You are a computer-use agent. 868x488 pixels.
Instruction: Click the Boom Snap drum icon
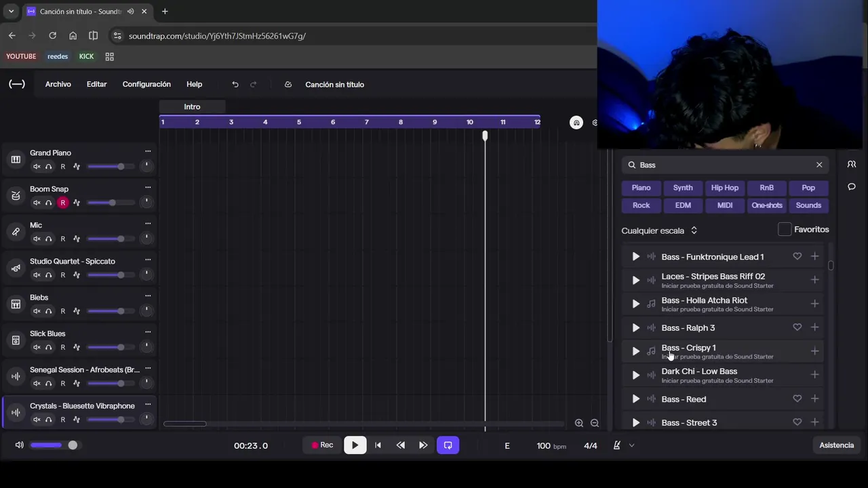[16, 196]
